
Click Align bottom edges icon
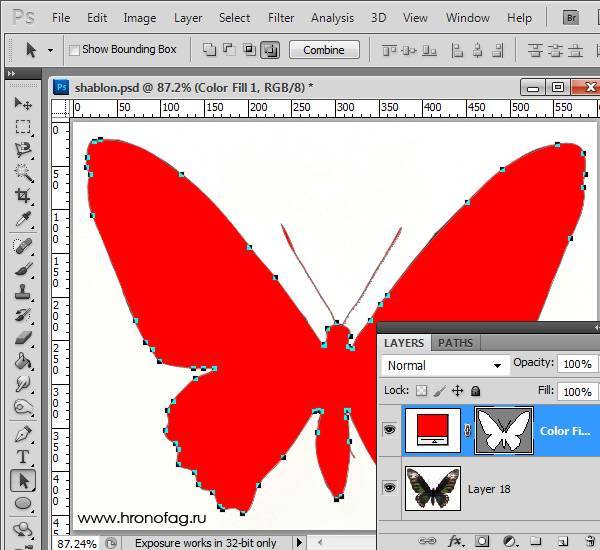tap(429, 51)
